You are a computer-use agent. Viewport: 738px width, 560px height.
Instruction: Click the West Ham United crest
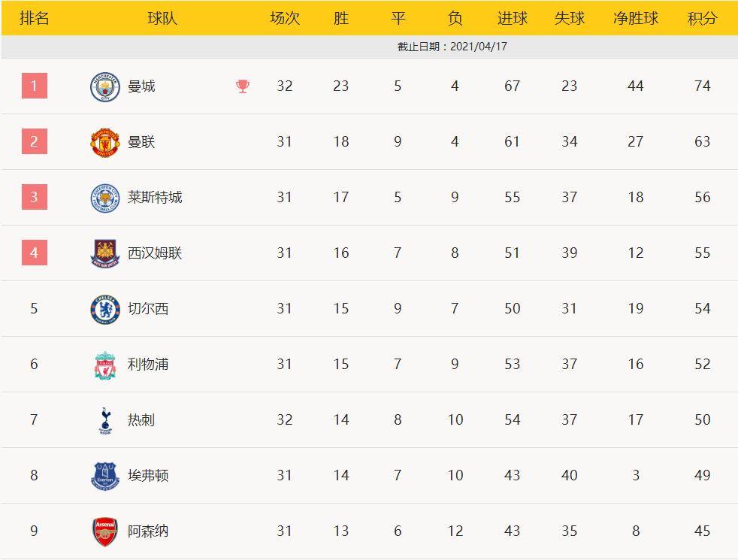coord(105,253)
